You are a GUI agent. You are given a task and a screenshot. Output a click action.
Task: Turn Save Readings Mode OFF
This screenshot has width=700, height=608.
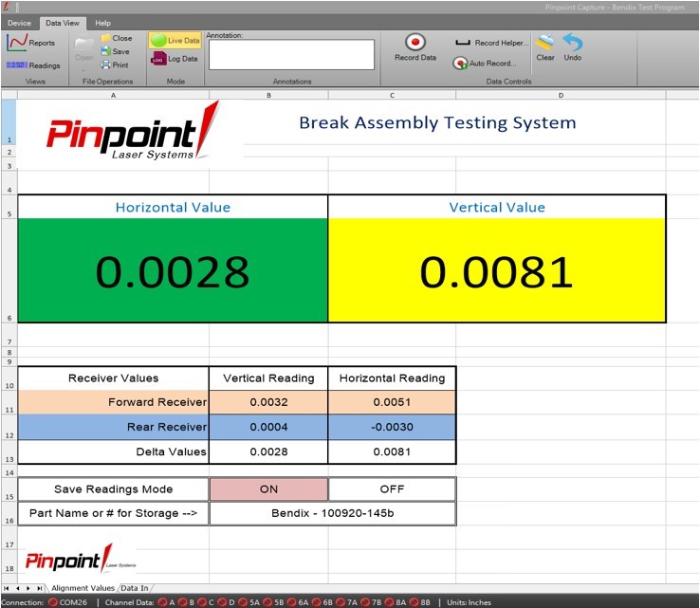click(392, 488)
